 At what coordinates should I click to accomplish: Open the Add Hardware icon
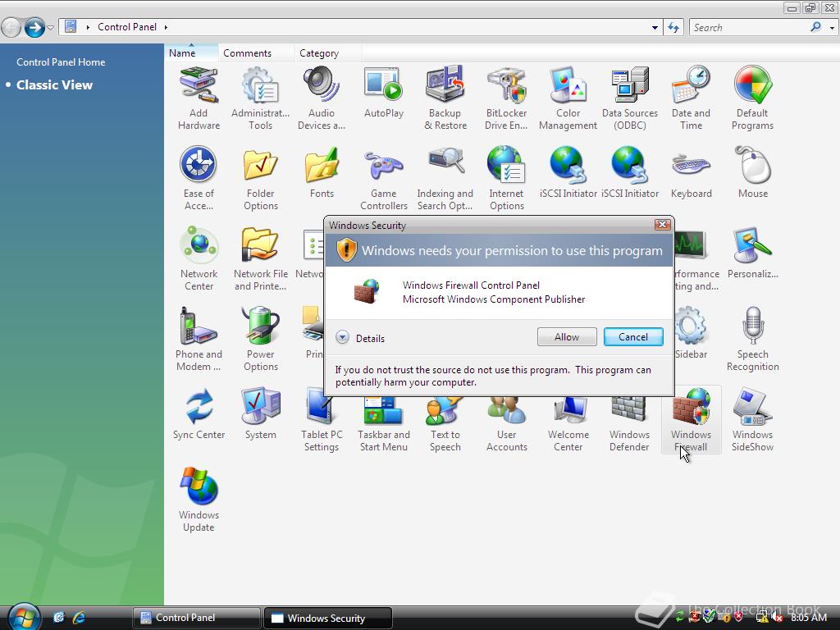pos(199,98)
